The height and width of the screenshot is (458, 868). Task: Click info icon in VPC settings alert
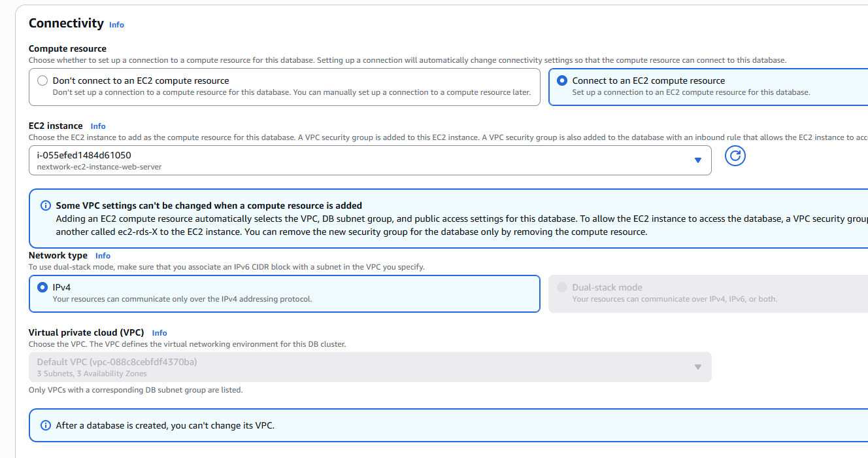pyautogui.click(x=46, y=205)
